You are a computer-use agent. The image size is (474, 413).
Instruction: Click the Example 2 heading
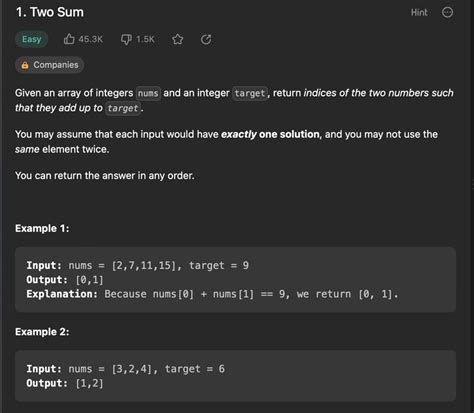[42, 332]
